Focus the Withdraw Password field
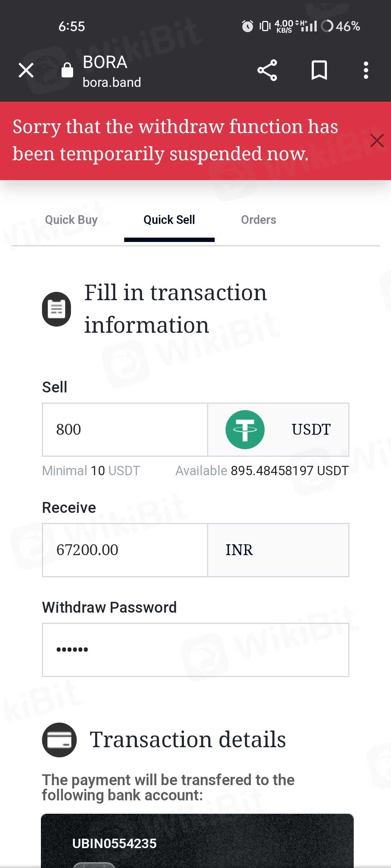Viewport: 391px width, 868px height. point(195,650)
